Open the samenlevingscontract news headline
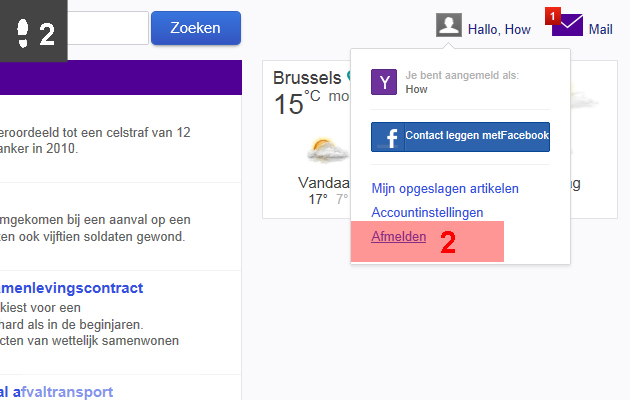The height and width of the screenshot is (400, 630). pos(72,288)
